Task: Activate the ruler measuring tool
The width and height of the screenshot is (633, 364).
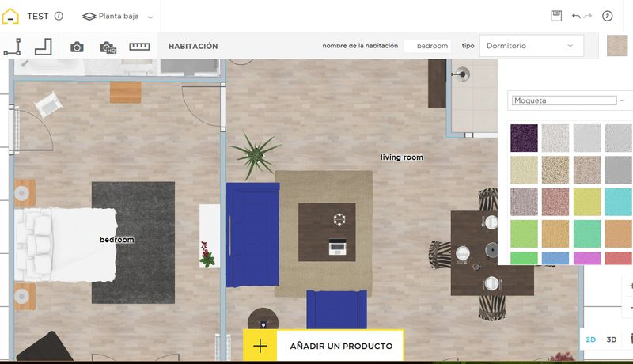Action: 139,47
